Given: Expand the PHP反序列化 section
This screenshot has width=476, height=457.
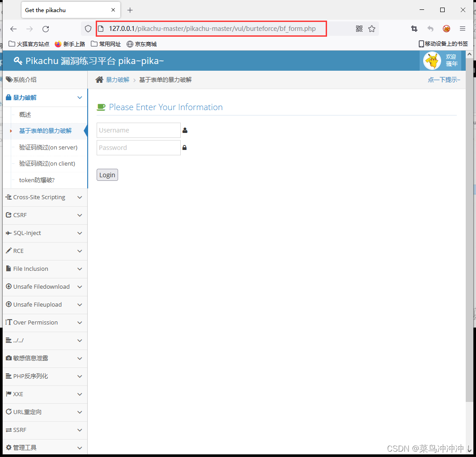Looking at the screenshot, I should [45, 376].
